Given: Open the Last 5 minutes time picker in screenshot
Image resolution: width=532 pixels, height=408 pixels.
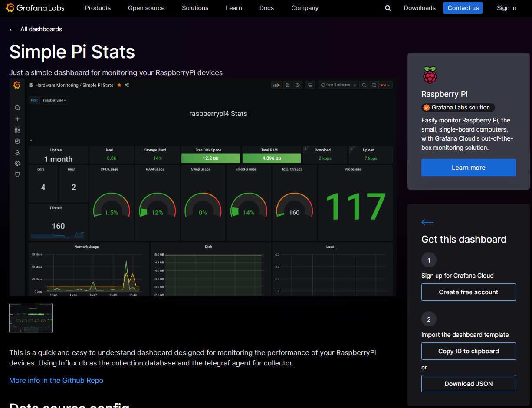Looking at the screenshot, I should pos(338,85).
